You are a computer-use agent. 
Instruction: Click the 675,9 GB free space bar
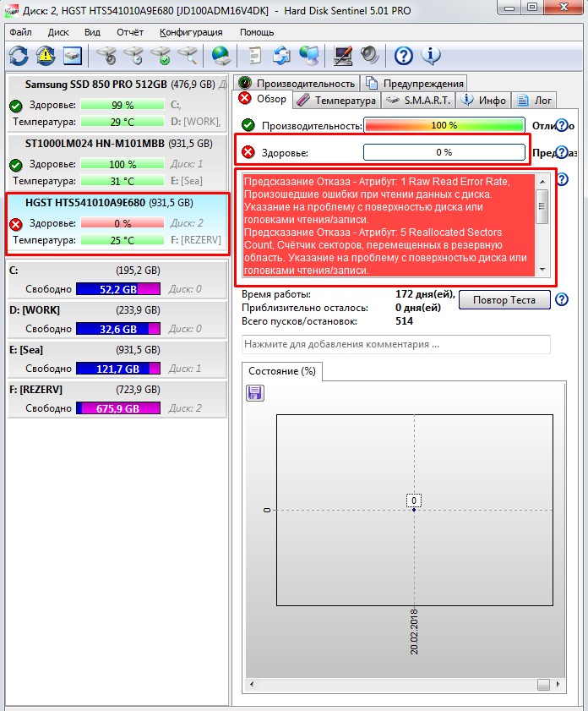pos(118,408)
